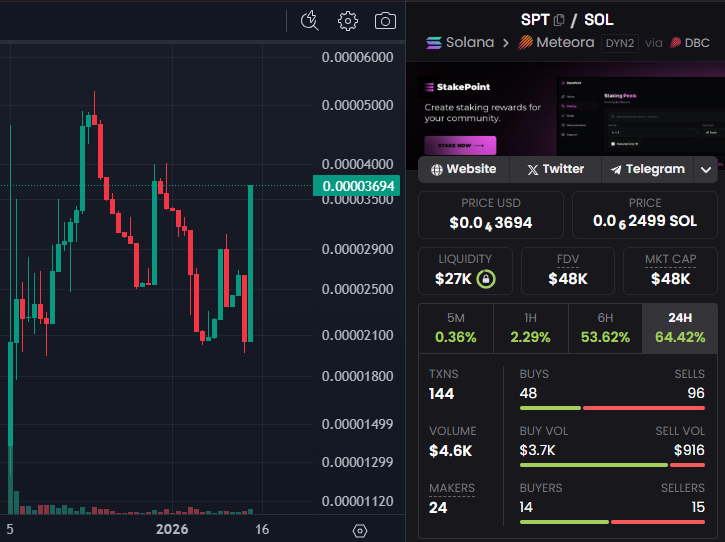Image resolution: width=725 pixels, height=542 pixels.
Task: Click the current price label 0.00003694
Action: click(x=356, y=186)
